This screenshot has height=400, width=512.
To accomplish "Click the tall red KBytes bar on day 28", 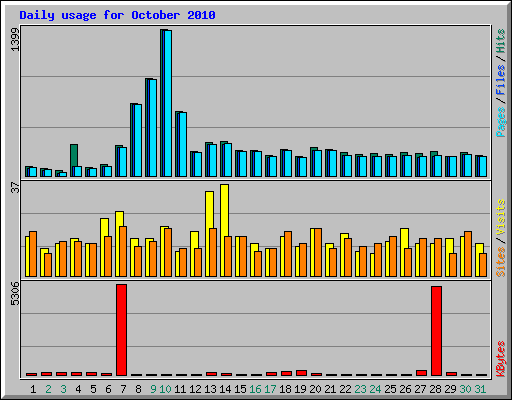I will coord(436,331).
